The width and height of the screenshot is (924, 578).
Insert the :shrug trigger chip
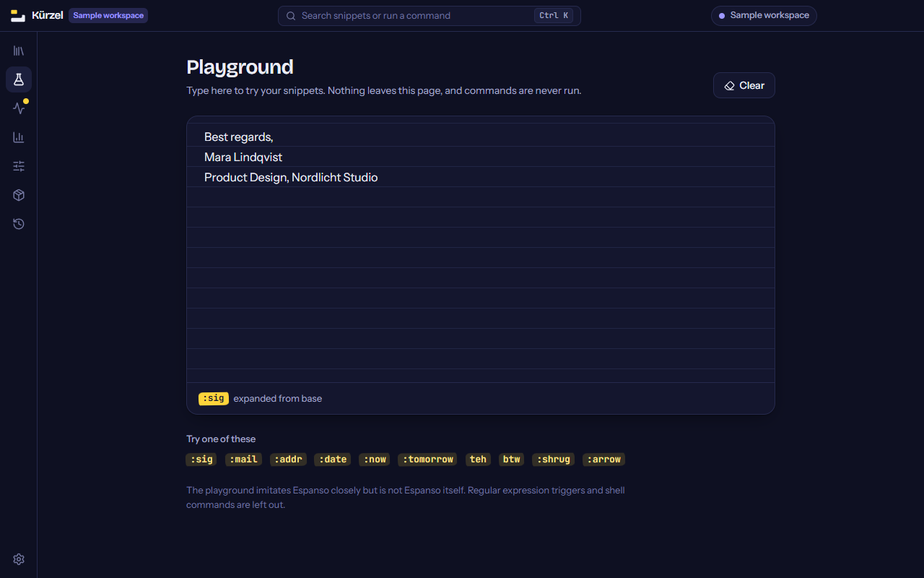point(554,460)
